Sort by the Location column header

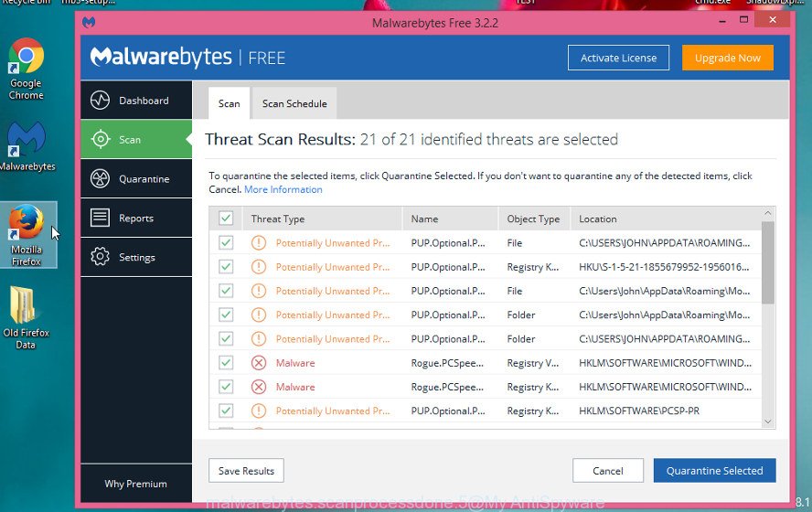click(666, 219)
